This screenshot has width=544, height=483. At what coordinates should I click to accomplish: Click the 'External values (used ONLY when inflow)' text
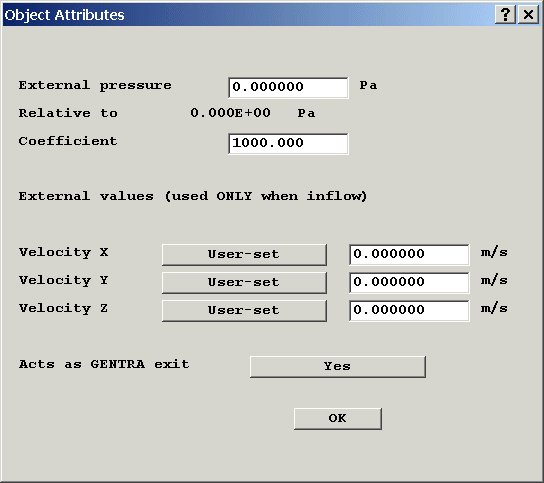click(193, 196)
